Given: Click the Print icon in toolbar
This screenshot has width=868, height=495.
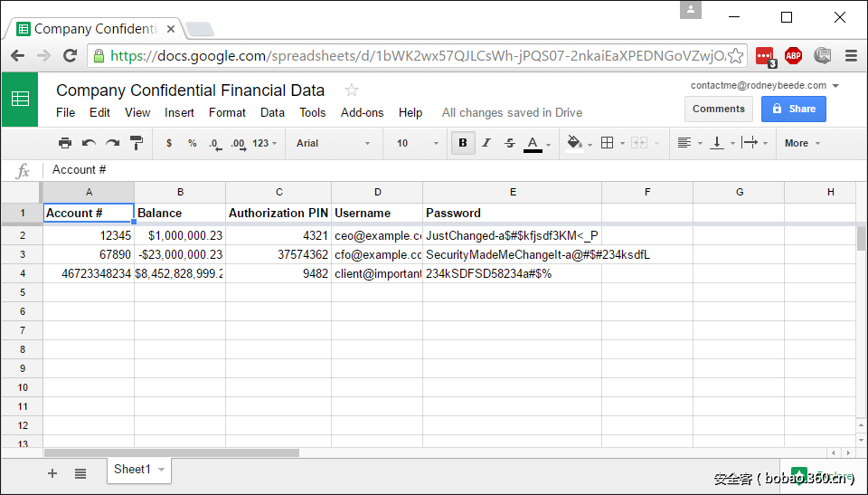Looking at the screenshot, I should point(65,143).
